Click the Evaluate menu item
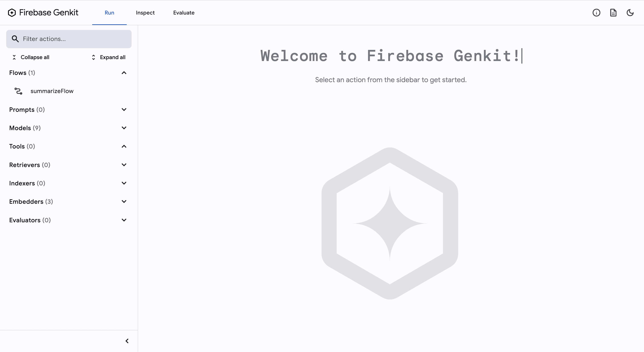The width and height of the screenshot is (644, 352). (184, 13)
